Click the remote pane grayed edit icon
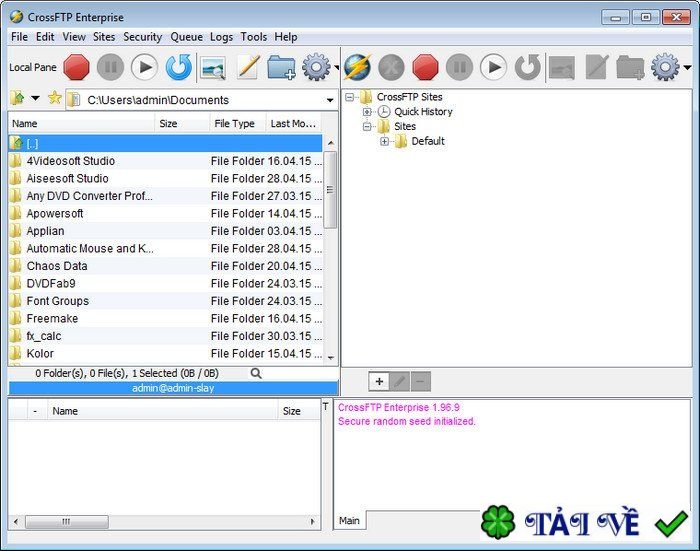This screenshot has width=700, height=551. [597, 67]
